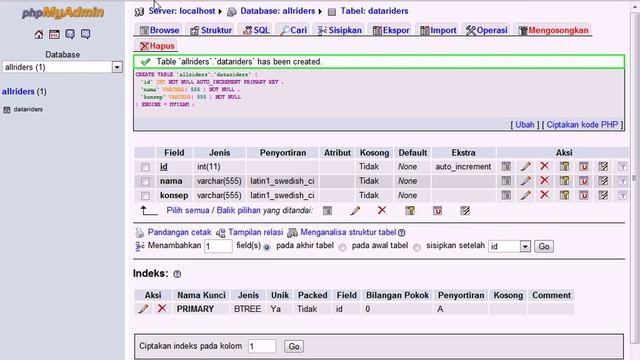Click the edit pencil icon for marked fields
640x360 pixels.
click(355, 211)
